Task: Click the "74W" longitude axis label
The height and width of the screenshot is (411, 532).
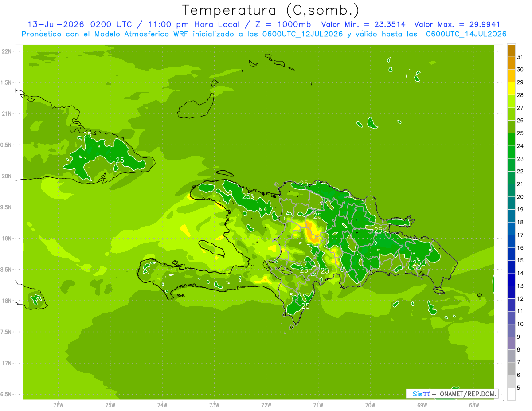Action: pos(162,405)
